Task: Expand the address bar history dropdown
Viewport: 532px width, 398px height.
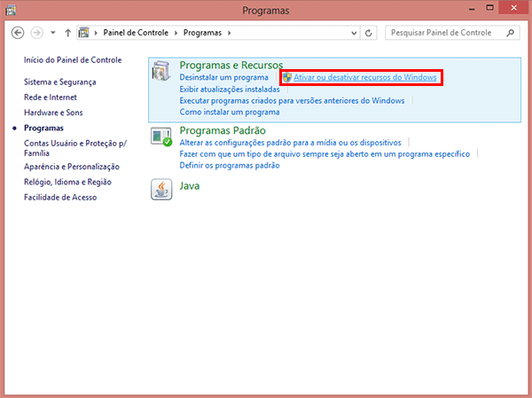Action: [353, 33]
